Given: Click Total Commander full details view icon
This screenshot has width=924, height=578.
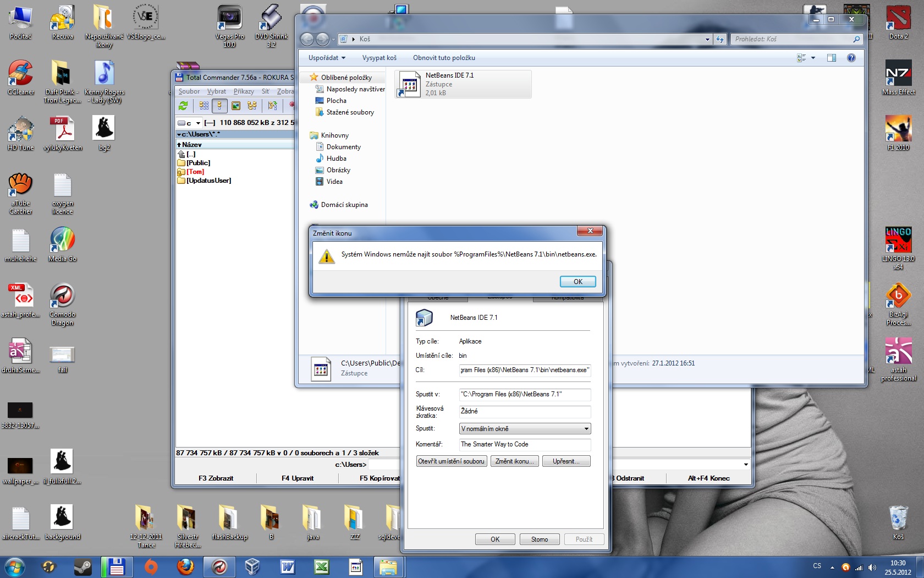Looking at the screenshot, I should coord(219,106).
